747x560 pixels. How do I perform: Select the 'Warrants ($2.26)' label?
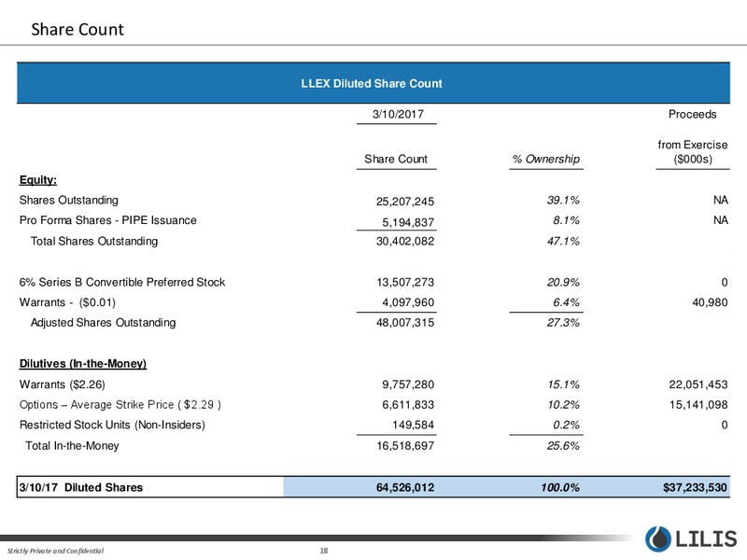coord(62,385)
